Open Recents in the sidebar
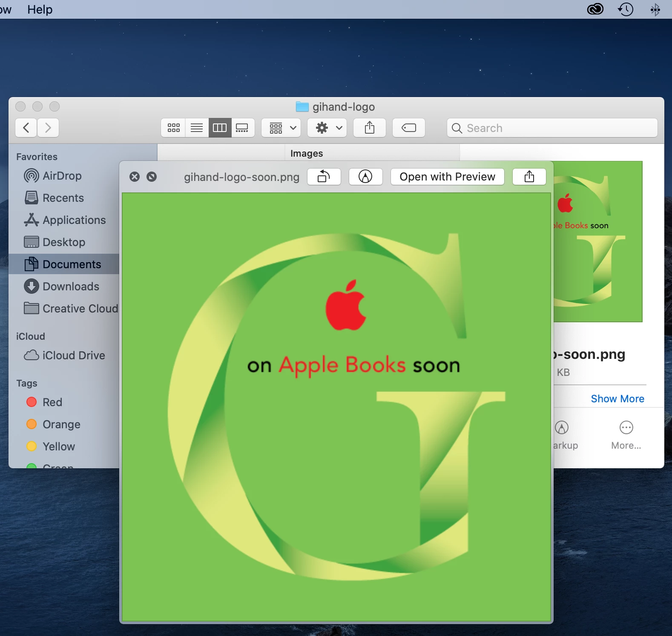The height and width of the screenshot is (636, 672). (54, 198)
